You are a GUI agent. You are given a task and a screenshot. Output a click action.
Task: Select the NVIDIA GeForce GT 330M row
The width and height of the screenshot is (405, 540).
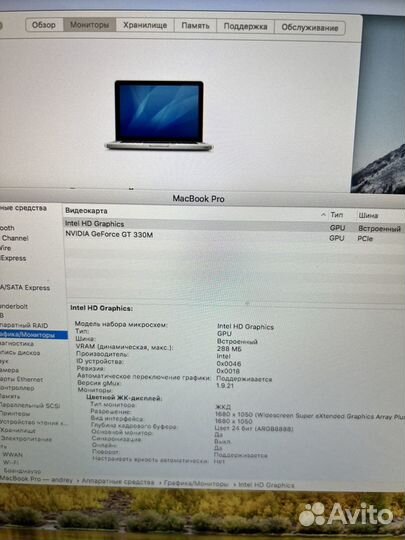(x=234, y=236)
